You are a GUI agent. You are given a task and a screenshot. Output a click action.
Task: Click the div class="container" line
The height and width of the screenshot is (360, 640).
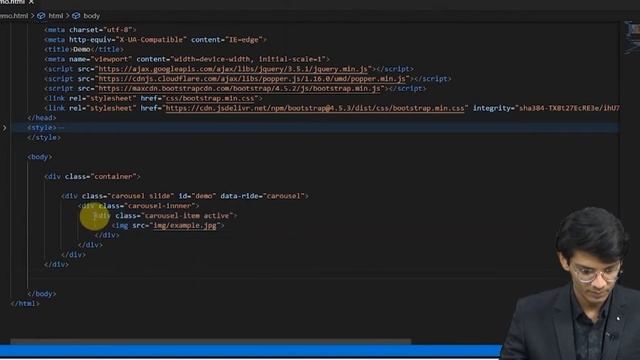pos(92,176)
